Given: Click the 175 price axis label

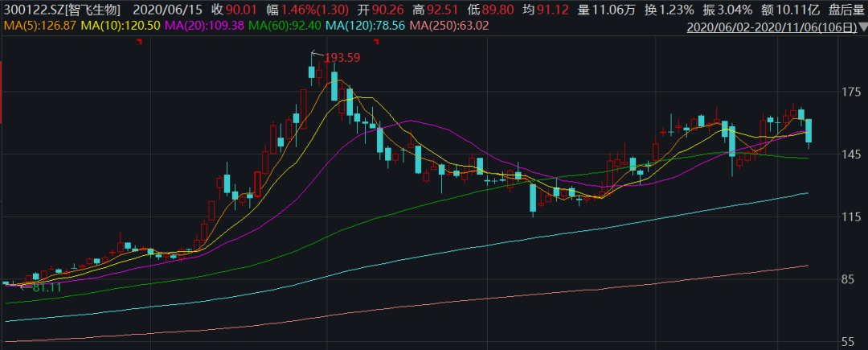Looking at the screenshot, I should [850, 92].
